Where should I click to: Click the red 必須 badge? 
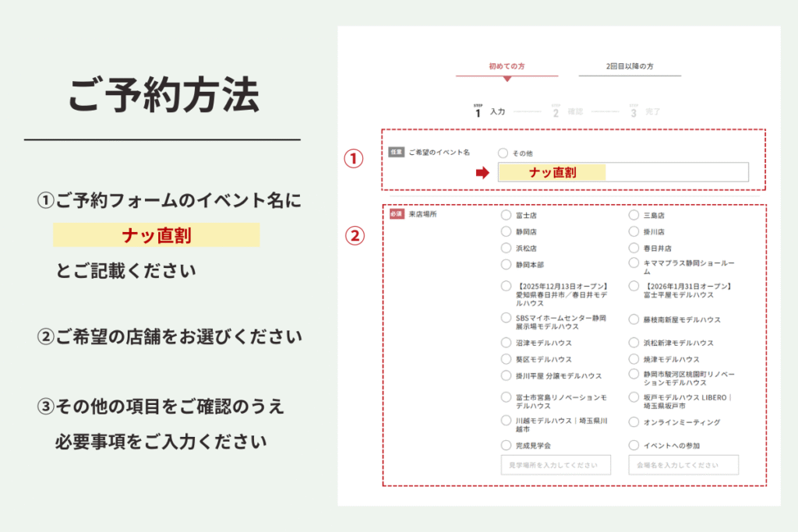click(x=396, y=213)
